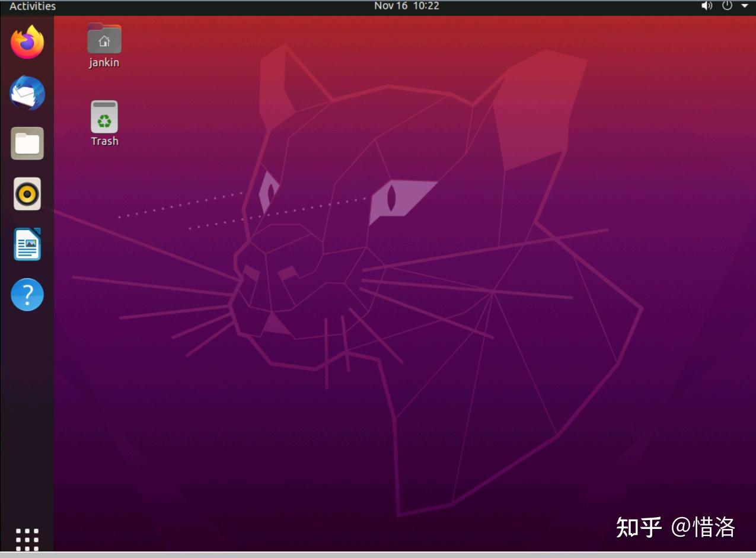Select the jankin folder label
This screenshot has width=756, height=558.
[104, 62]
